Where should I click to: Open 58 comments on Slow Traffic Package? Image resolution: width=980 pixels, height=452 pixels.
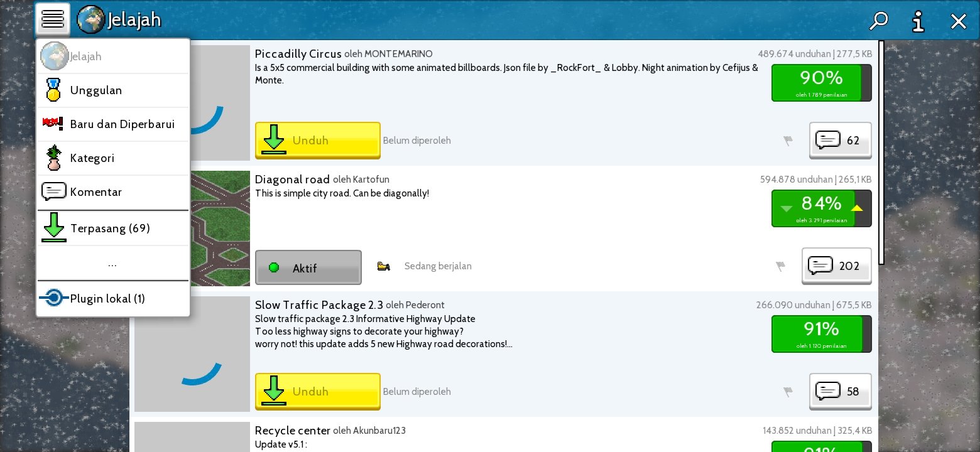(x=841, y=392)
